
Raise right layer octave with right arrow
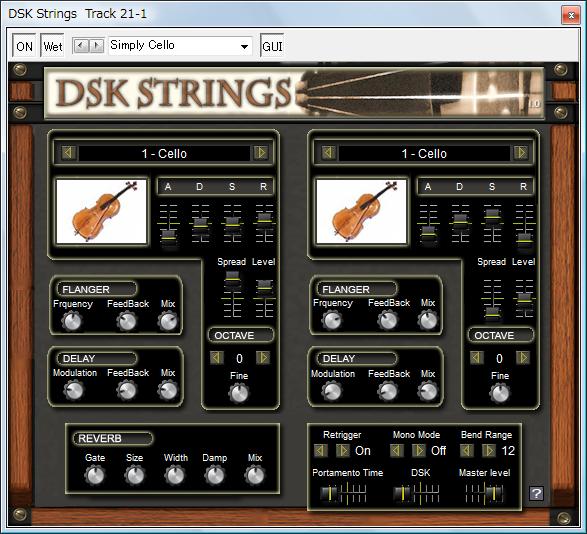tap(523, 358)
